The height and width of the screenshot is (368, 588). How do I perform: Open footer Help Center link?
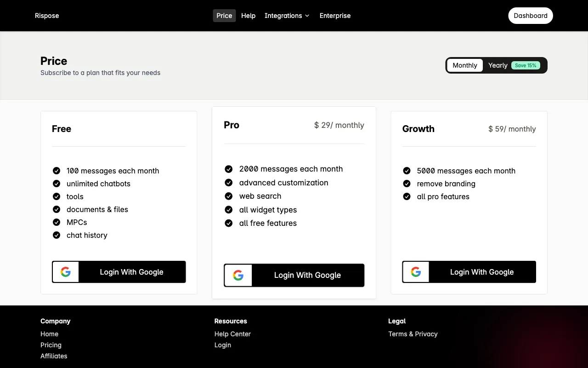(232, 334)
